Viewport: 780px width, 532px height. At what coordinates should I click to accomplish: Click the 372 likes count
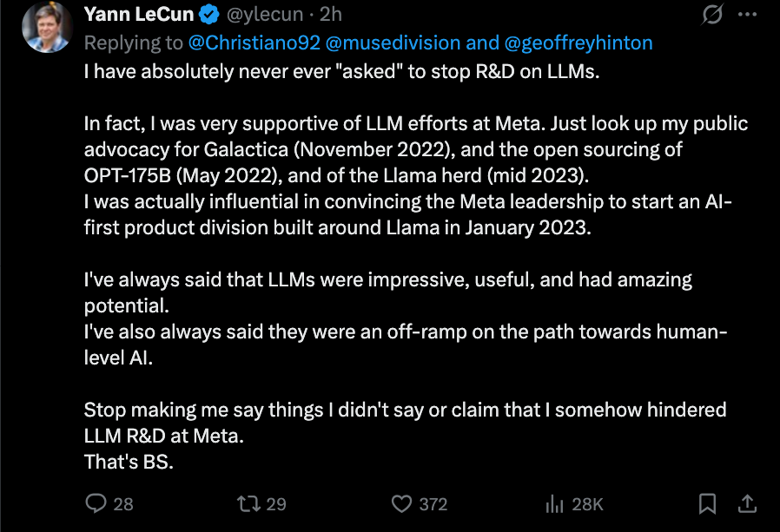pyautogui.click(x=433, y=504)
